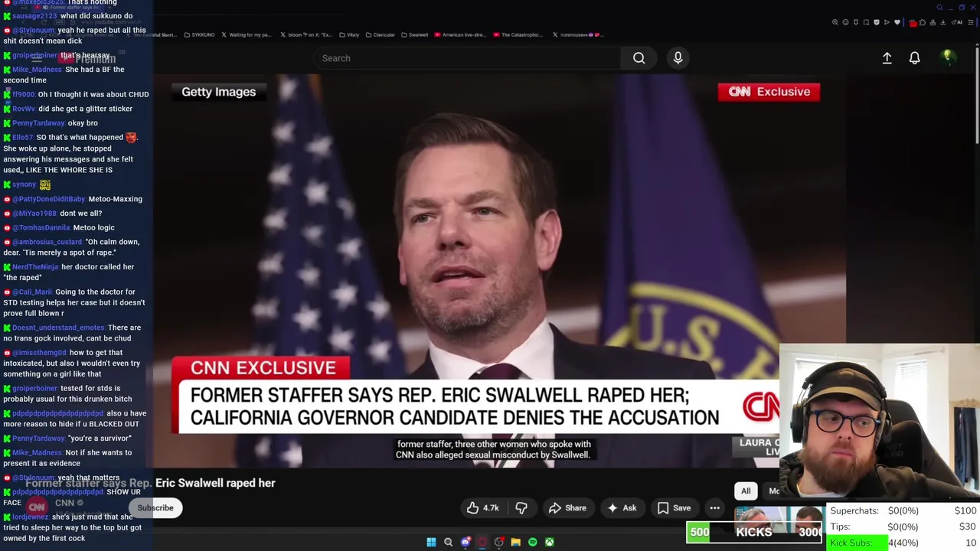Click the Share button

[x=567, y=507]
